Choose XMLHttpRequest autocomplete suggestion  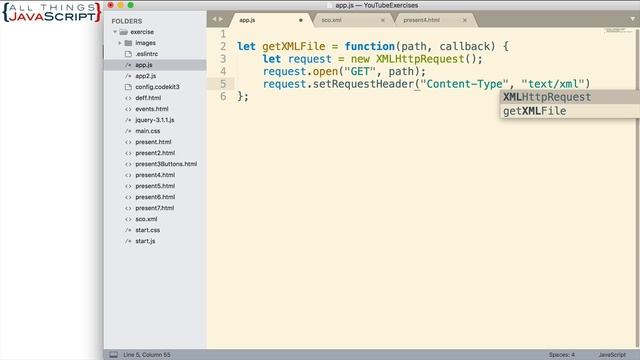(570, 97)
